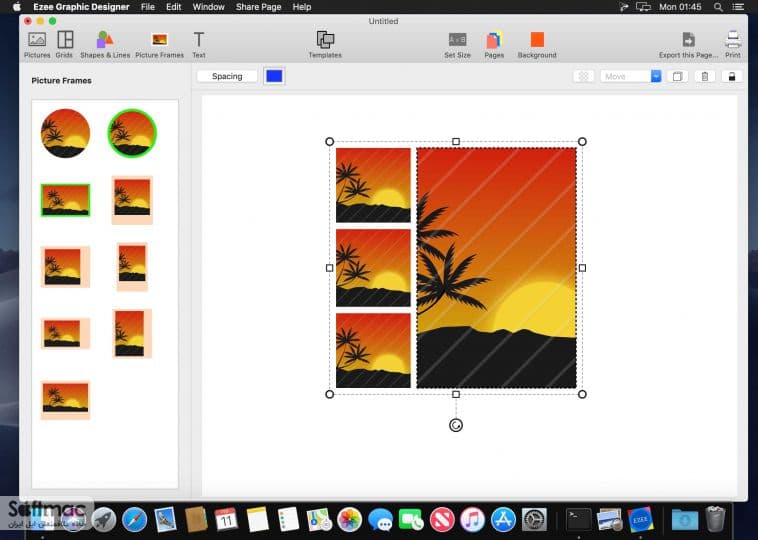
Task: Open the Templates chooser
Action: [x=325, y=45]
